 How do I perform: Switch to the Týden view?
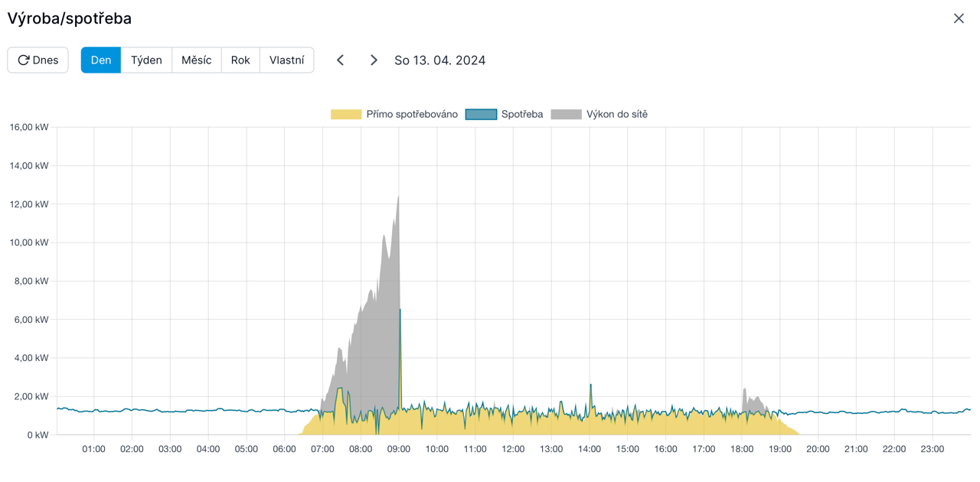[146, 60]
